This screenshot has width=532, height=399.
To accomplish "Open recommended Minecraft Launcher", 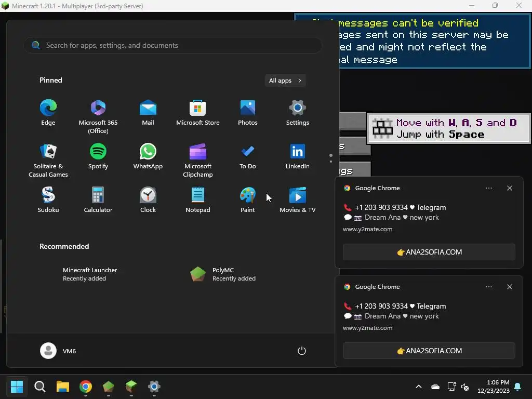I will tap(90, 274).
